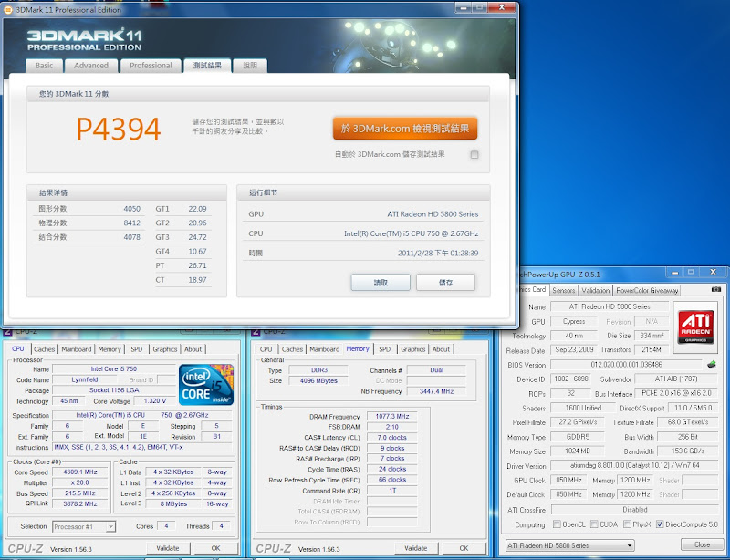The image size is (730, 560).
Task: Click the P4394 score
Action: point(119,129)
